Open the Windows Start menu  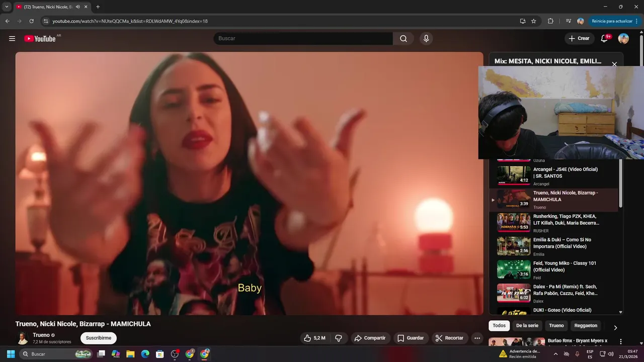tap(11, 354)
